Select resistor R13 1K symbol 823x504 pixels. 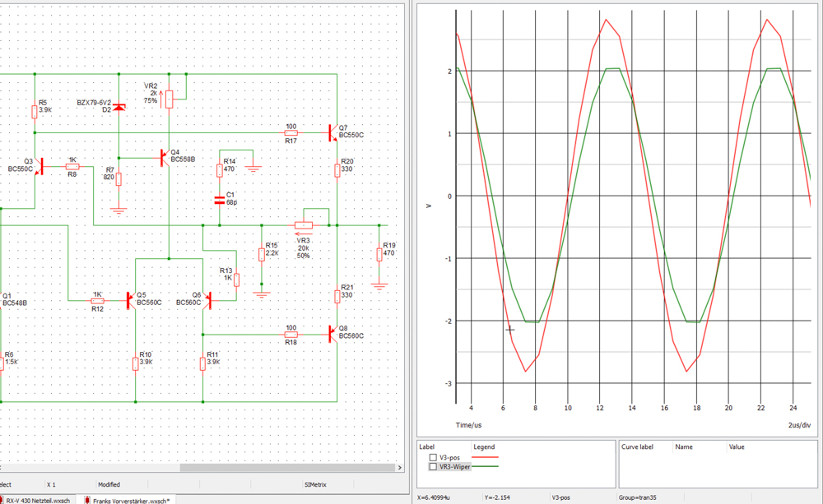(236, 280)
